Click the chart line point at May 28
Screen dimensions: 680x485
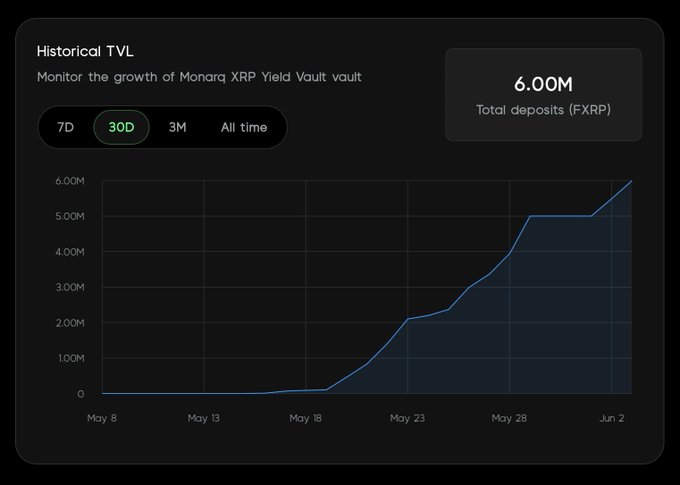point(509,253)
